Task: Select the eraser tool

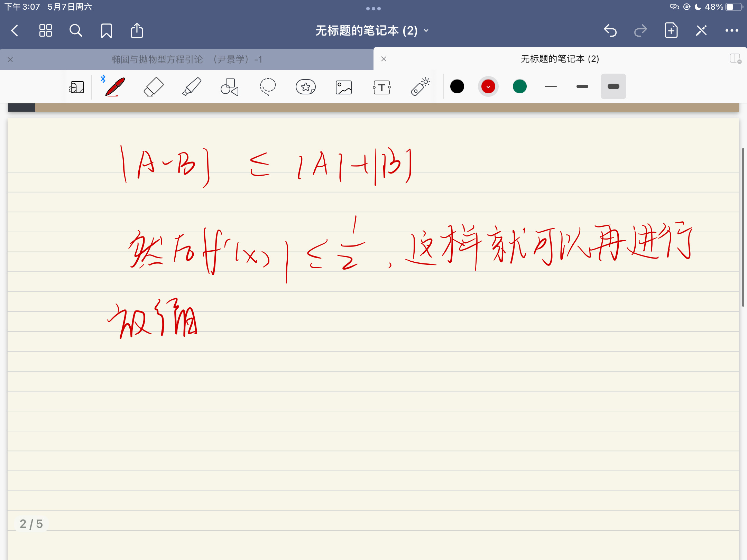Action: coord(153,86)
